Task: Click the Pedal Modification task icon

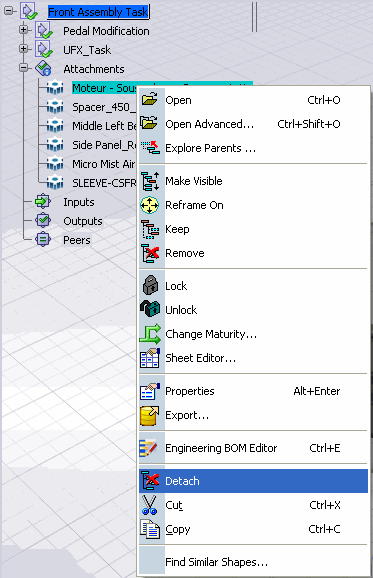Action: (43, 30)
